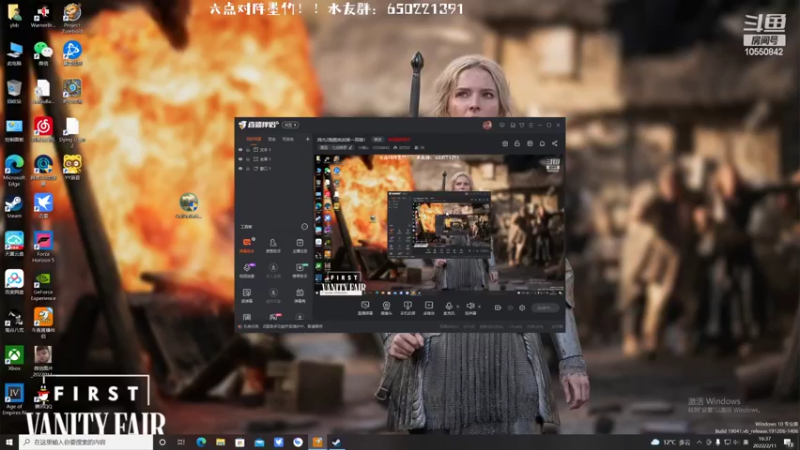Toggle visibility of the 窗口1 source

point(240,168)
